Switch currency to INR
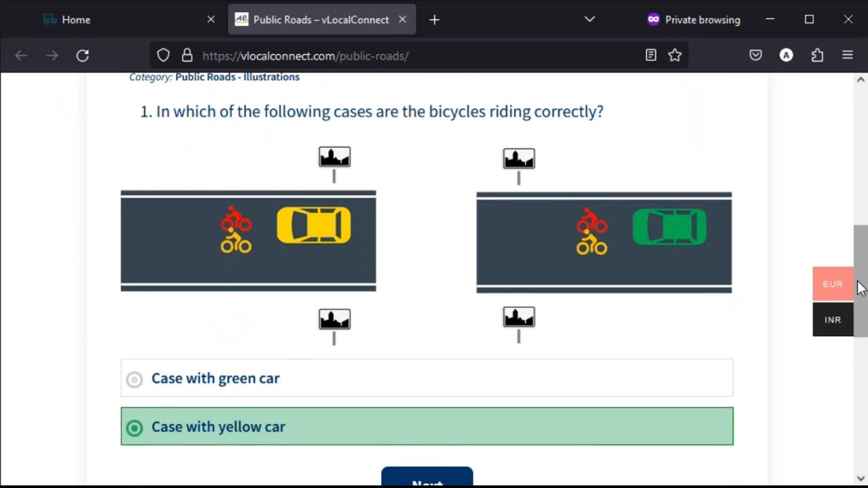The height and width of the screenshot is (488, 868). coord(833,319)
